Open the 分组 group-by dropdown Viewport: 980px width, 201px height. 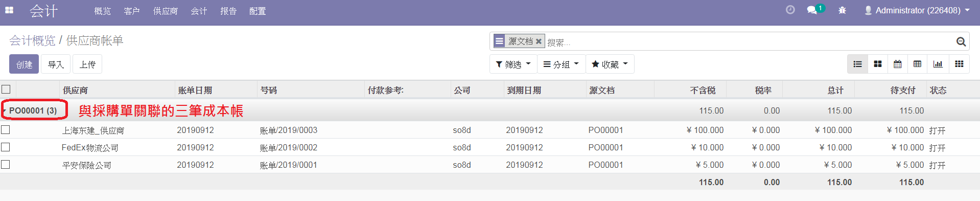point(561,64)
